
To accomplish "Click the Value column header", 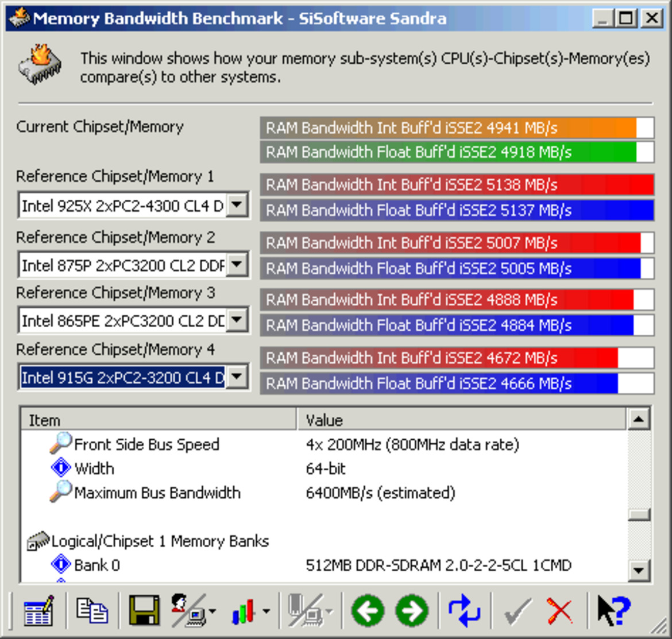I will pos(462,420).
